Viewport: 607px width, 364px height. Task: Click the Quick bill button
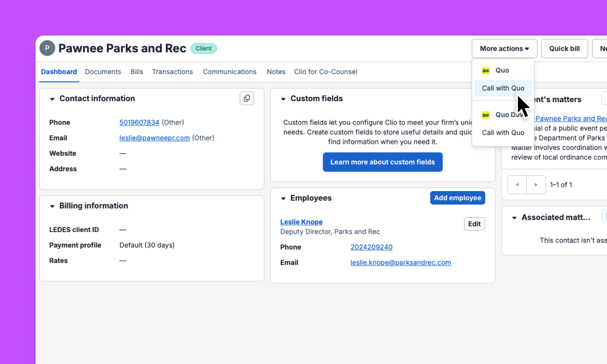tap(564, 49)
